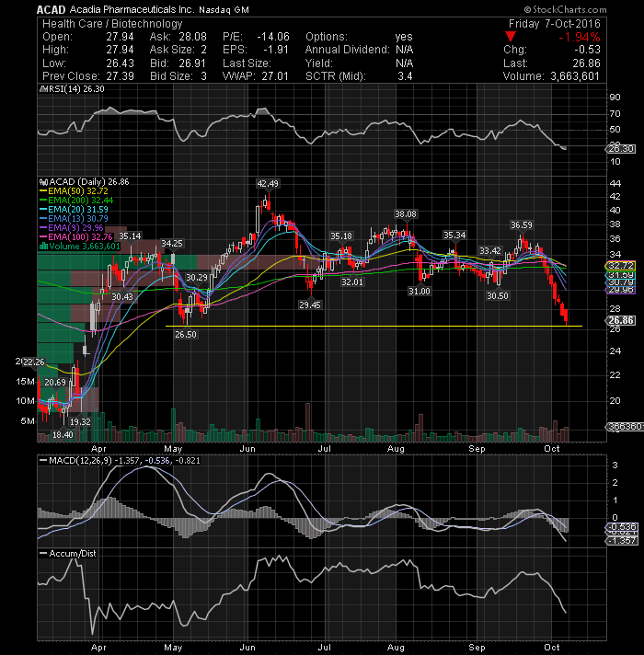Click the tall late-June volume bar
The width and height of the screenshot is (644, 655).
tap(308, 422)
